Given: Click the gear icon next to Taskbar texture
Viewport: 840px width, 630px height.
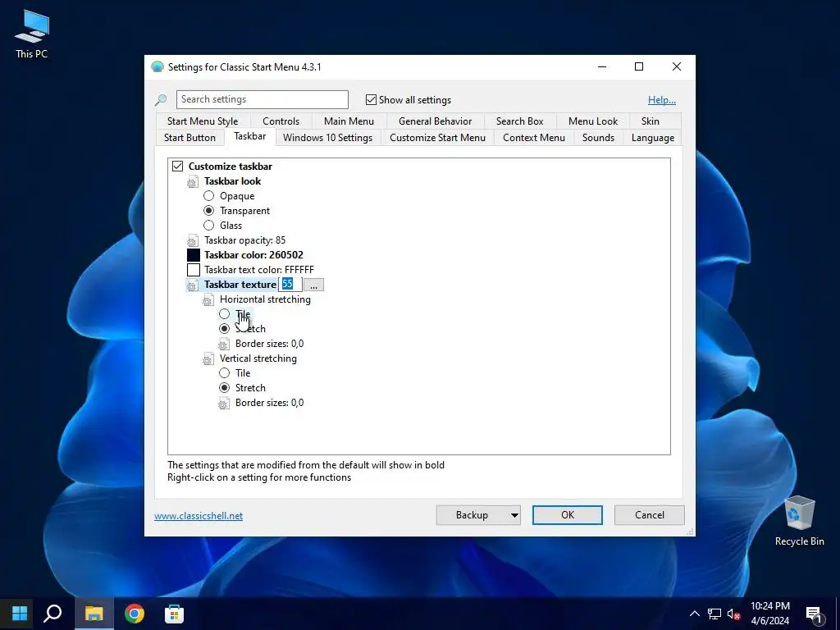Looking at the screenshot, I should pyautogui.click(x=193, y=285).
